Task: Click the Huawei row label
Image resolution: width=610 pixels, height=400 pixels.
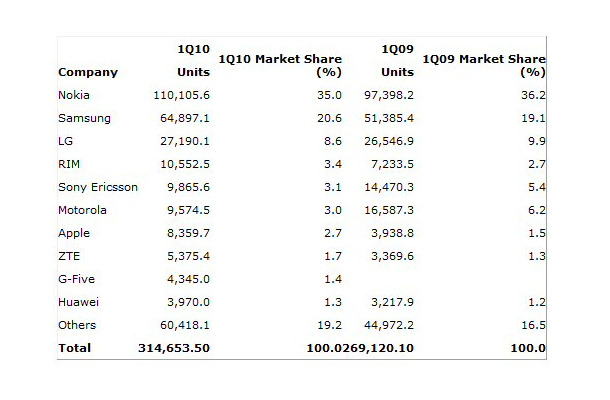Action: pyautogui.click(x=79, y=302)
